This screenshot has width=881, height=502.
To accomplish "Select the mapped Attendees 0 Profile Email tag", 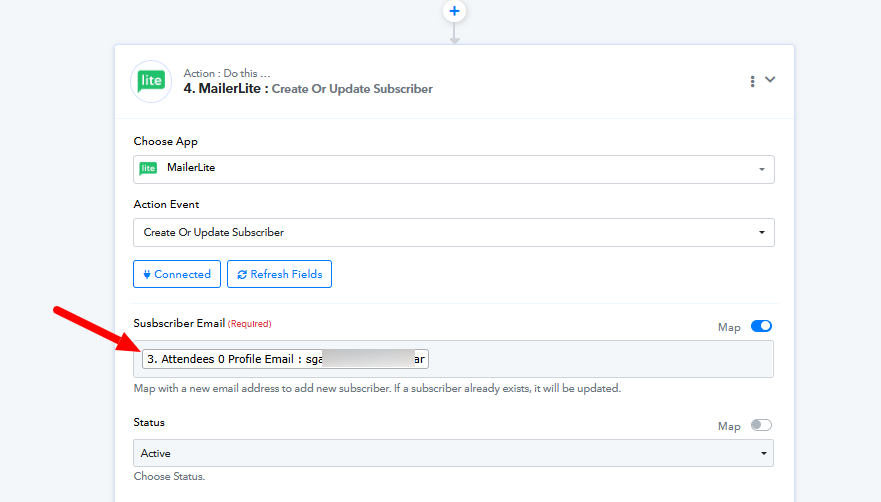I will point(285,359).
